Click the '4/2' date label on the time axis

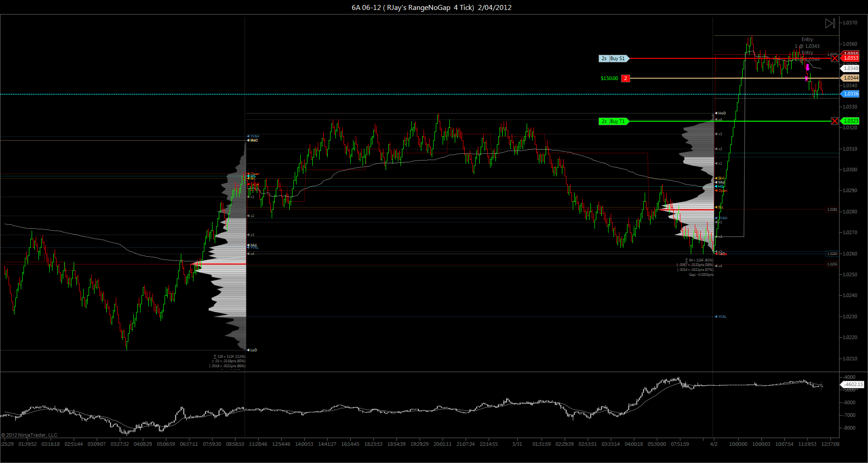[714, 444]
